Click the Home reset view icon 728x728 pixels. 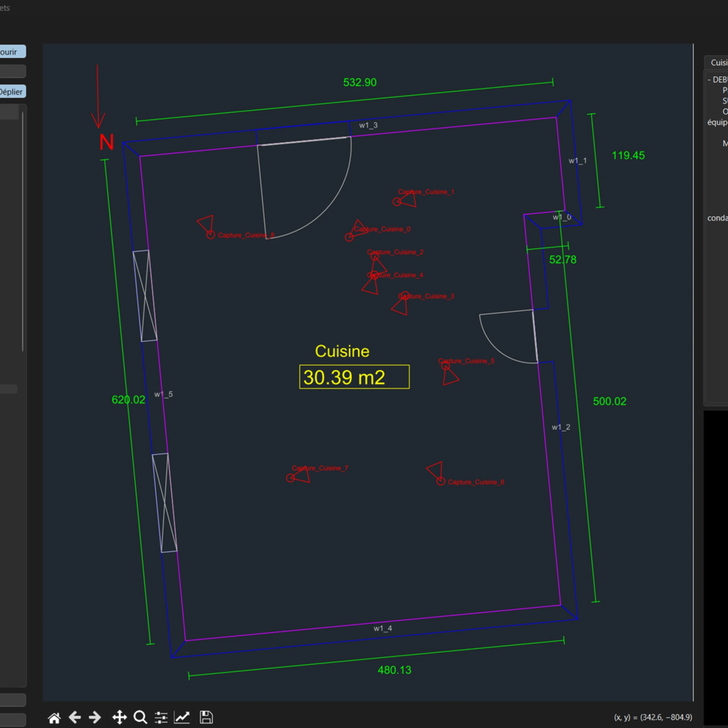coord(54,717)
